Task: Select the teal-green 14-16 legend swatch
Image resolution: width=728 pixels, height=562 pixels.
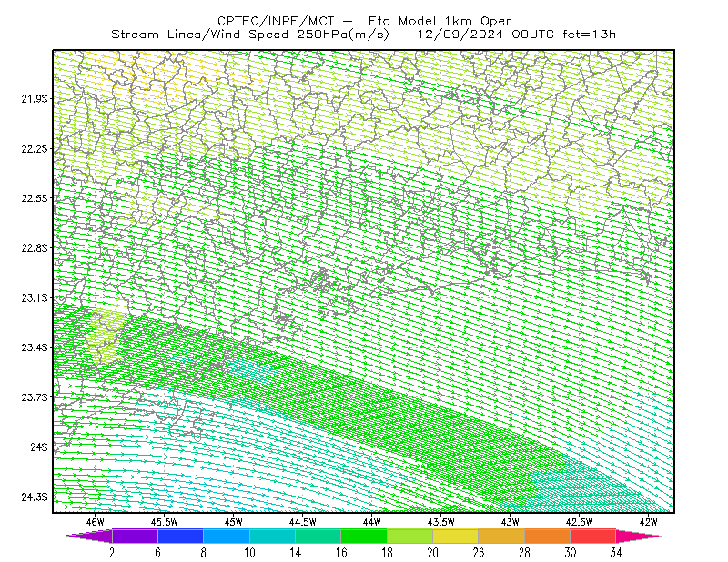Action: [318, 536]
